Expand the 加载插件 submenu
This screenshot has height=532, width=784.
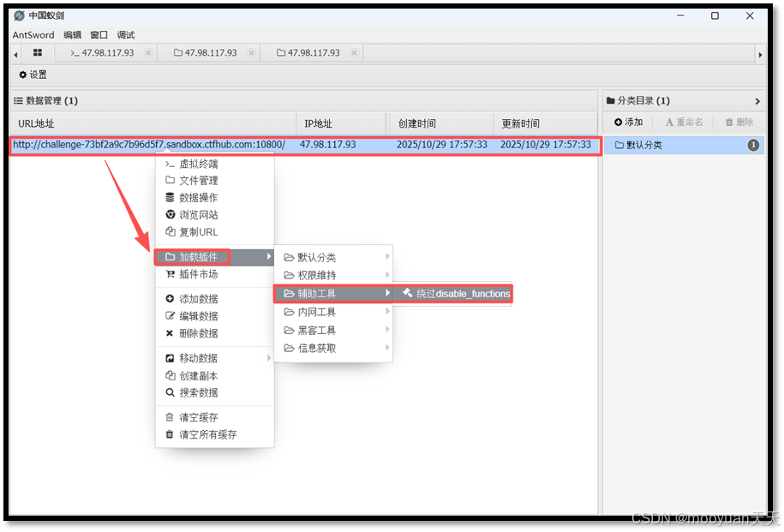pyautogui.click(x=215, y=257)
